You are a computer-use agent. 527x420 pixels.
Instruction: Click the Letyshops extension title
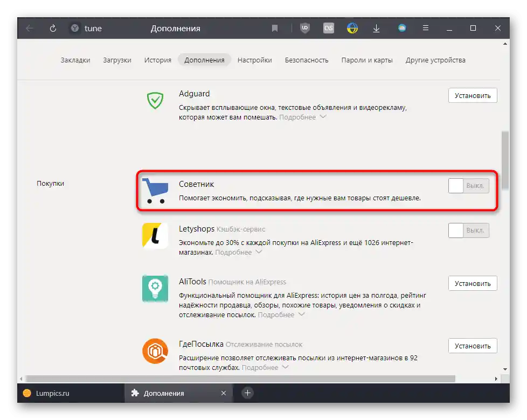196,229
